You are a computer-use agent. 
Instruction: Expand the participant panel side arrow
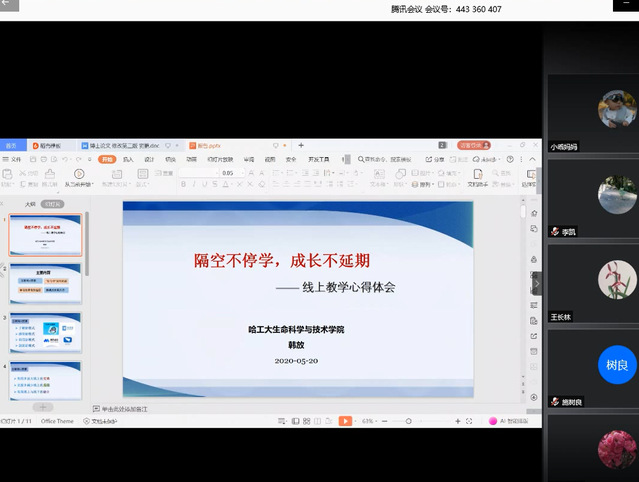[x=536, y=285]
